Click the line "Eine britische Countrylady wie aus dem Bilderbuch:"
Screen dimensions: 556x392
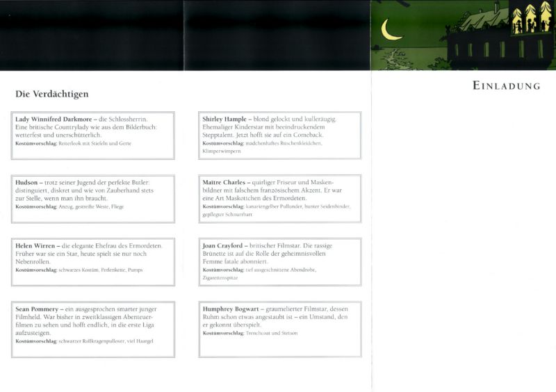point(86,127)
